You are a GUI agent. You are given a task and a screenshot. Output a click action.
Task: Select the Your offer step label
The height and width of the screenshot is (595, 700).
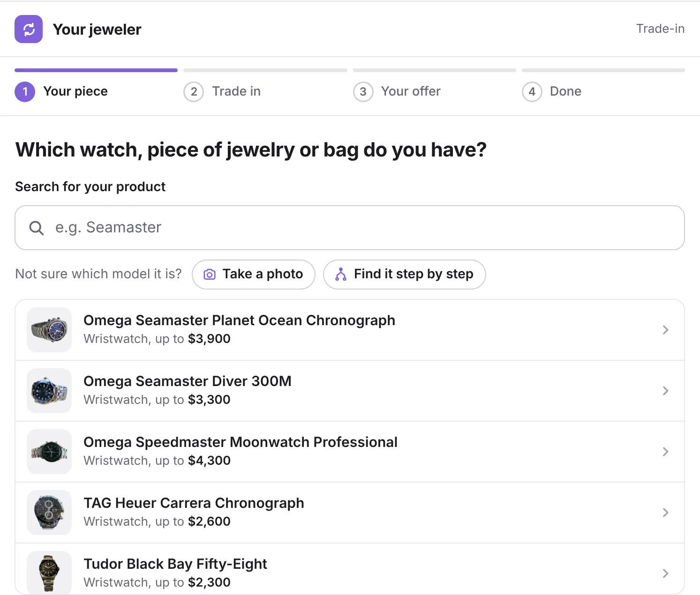click(x=411, y=91)
